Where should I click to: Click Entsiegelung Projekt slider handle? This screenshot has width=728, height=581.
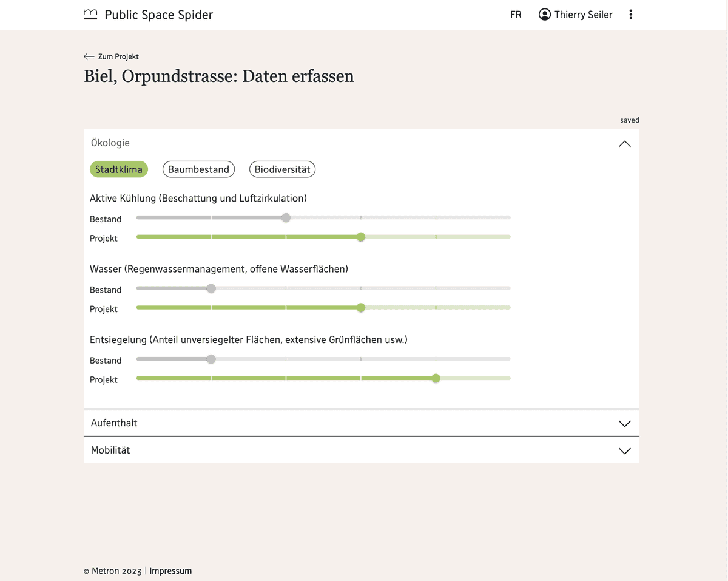click(x=436, y=378)
